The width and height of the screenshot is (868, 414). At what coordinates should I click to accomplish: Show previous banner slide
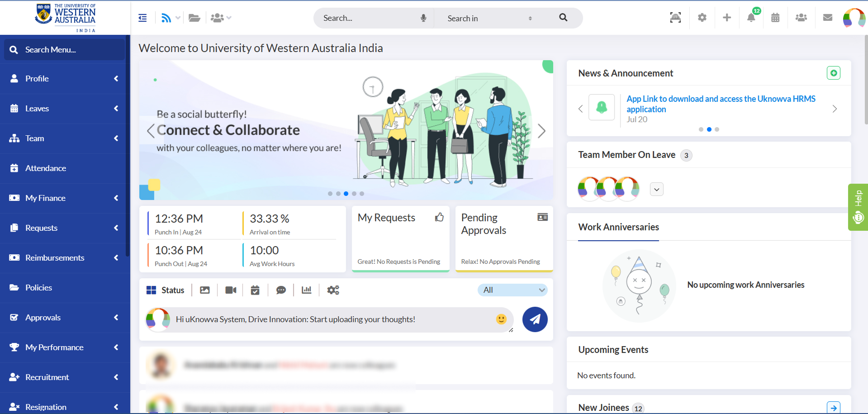point(151,131)
